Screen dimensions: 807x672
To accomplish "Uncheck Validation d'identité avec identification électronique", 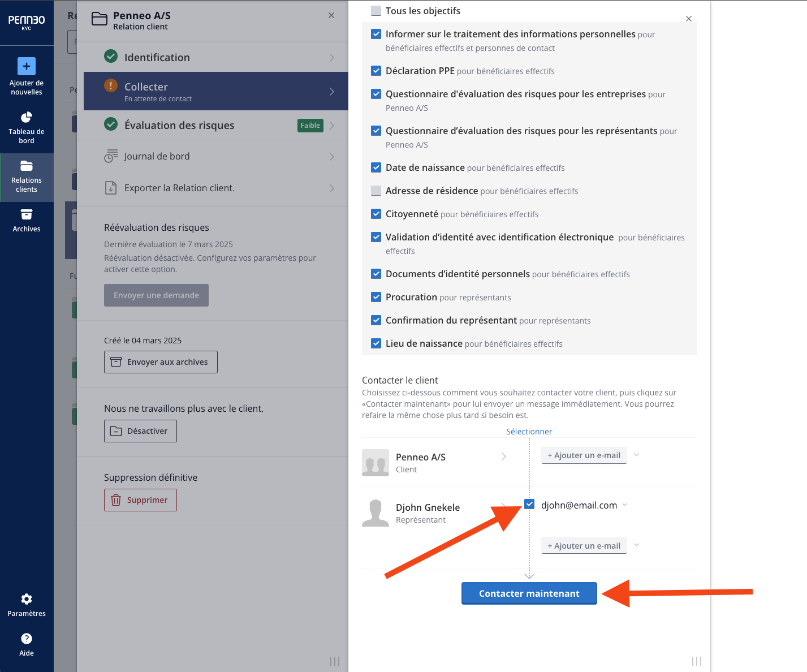I will click(x=376, y=237).
